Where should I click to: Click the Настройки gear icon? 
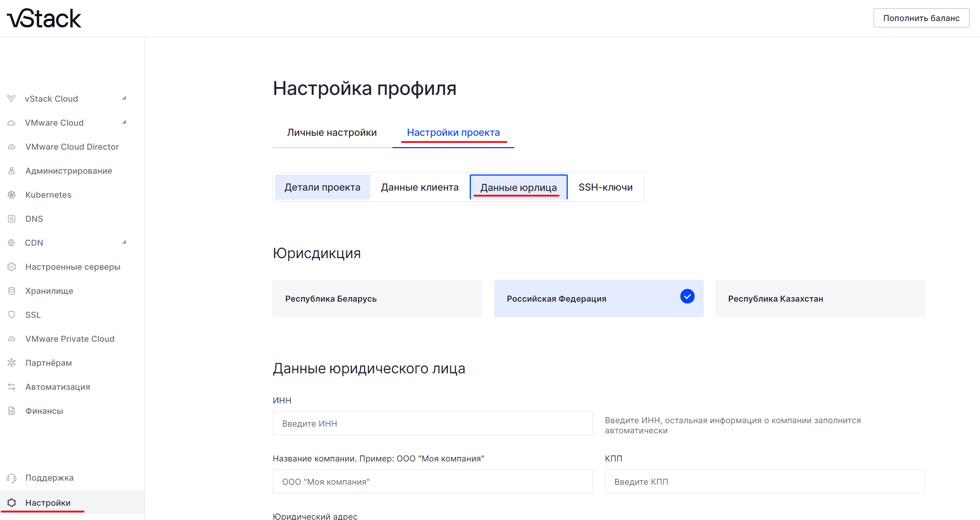[x=11, y=502]
